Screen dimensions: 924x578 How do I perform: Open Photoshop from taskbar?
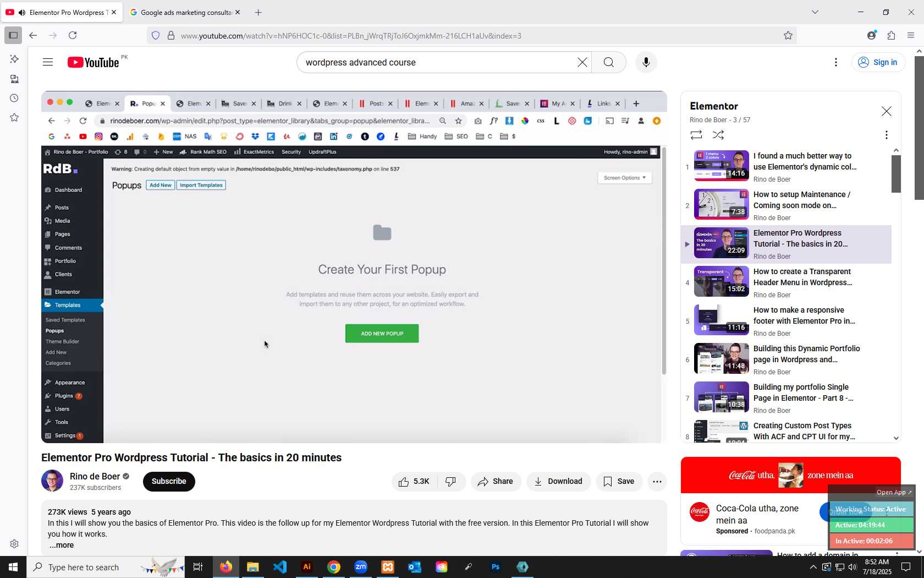pos(496,567)
